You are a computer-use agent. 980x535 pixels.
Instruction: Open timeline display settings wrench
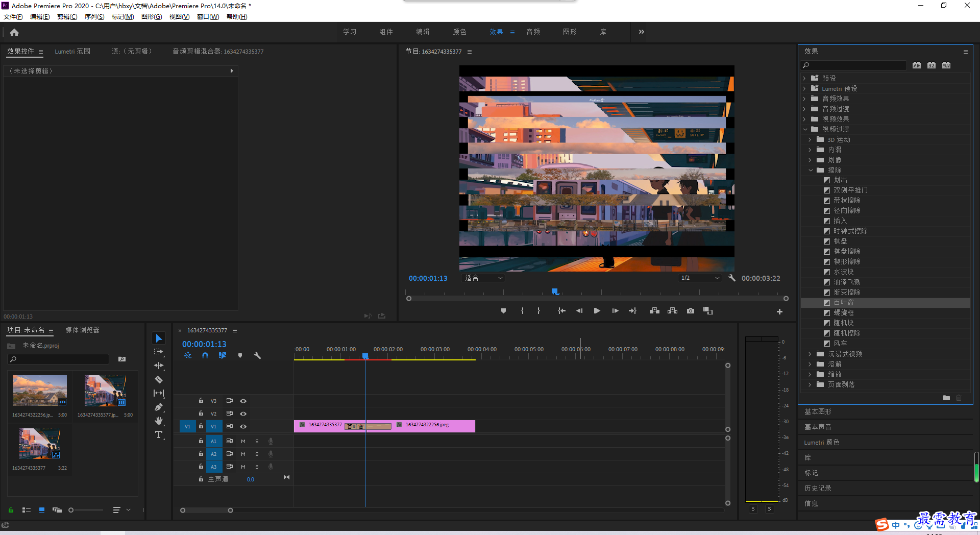pyautogui.click(x=257, y=355)
